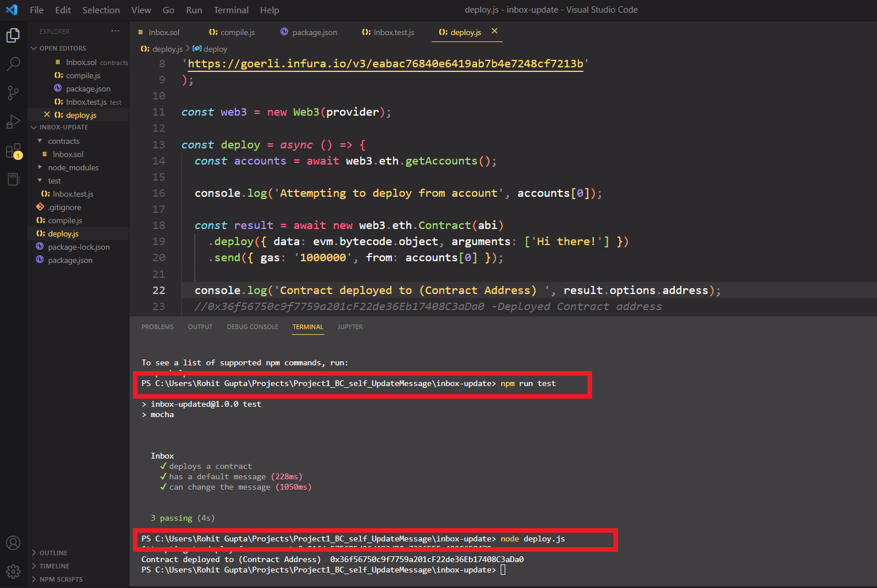Viewport: 877px width, 588px height.
Task: Show the JUPYTER panel tab
Action: point(350,327)
